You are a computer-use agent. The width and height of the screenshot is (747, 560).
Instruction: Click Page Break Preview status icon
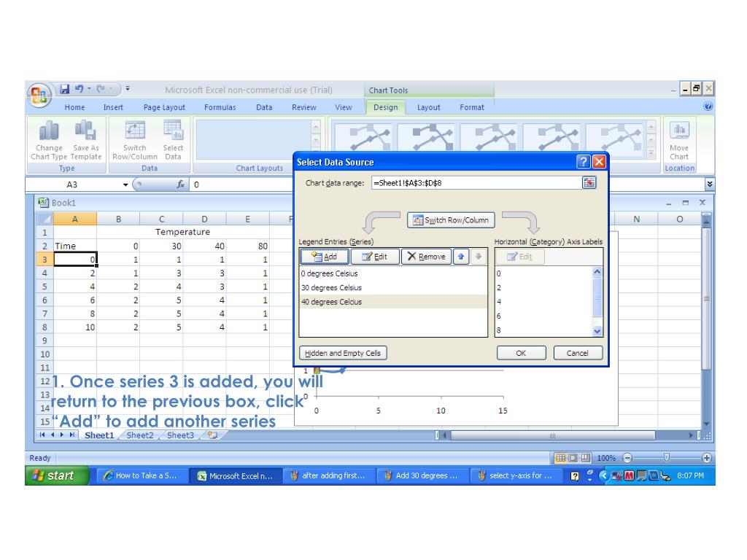(585, 458)
